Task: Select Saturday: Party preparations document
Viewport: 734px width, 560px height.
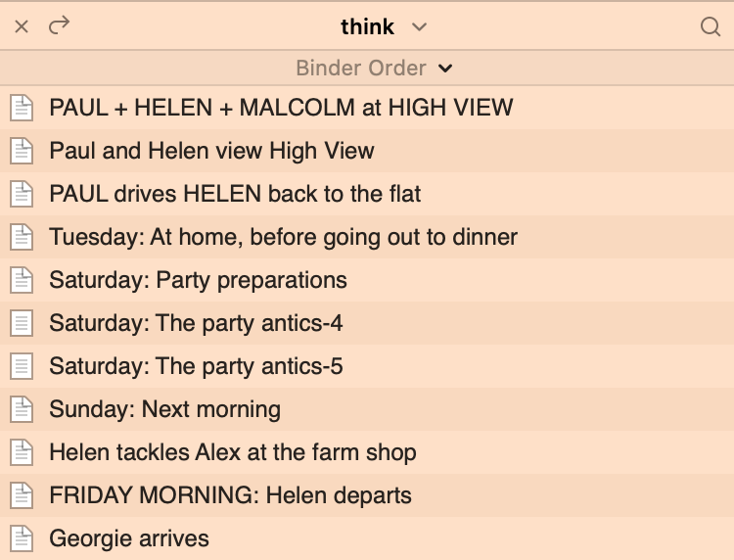Action: click(x=367, y=280)
